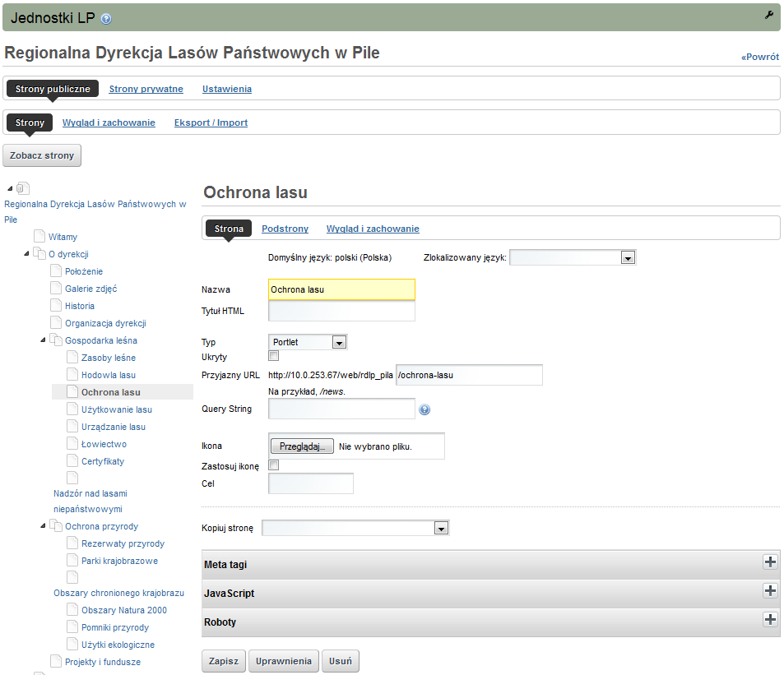Switch to the Podstrony tab

click(285, 229)
